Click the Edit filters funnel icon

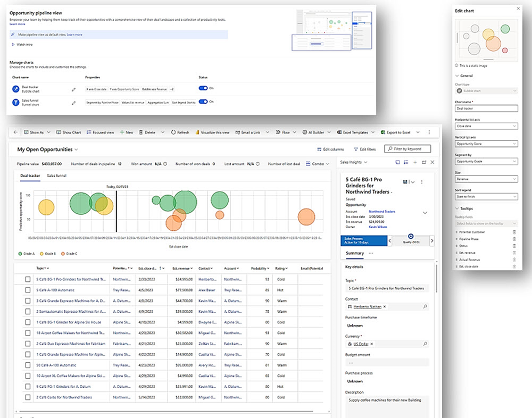pos(356,149)
